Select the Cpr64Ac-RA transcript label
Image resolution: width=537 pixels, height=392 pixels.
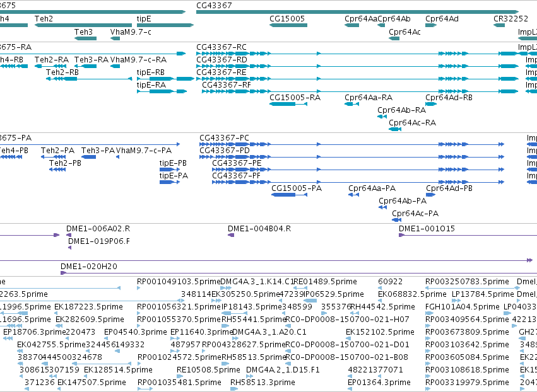(412, 123)
